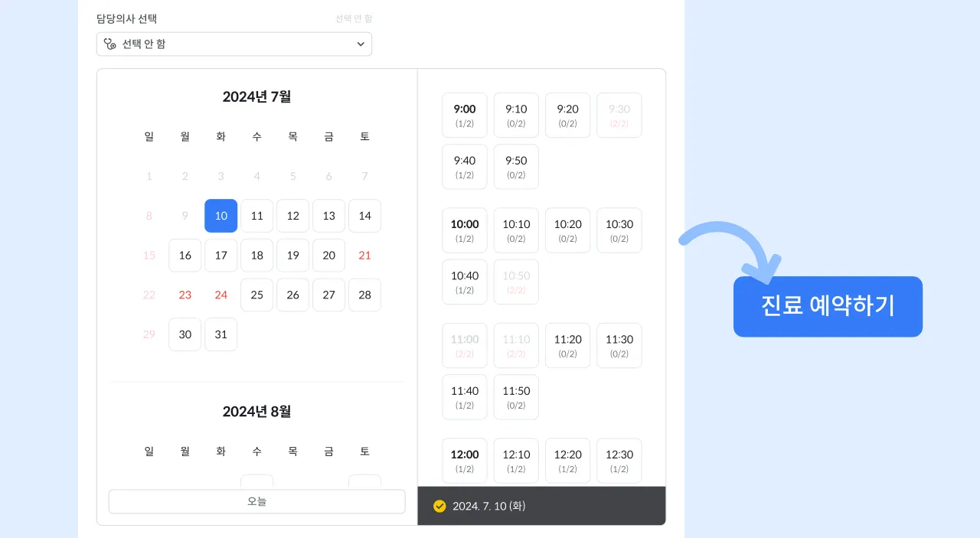
Task: Pick the 11:20 time slot
Action: pos(567,345)
